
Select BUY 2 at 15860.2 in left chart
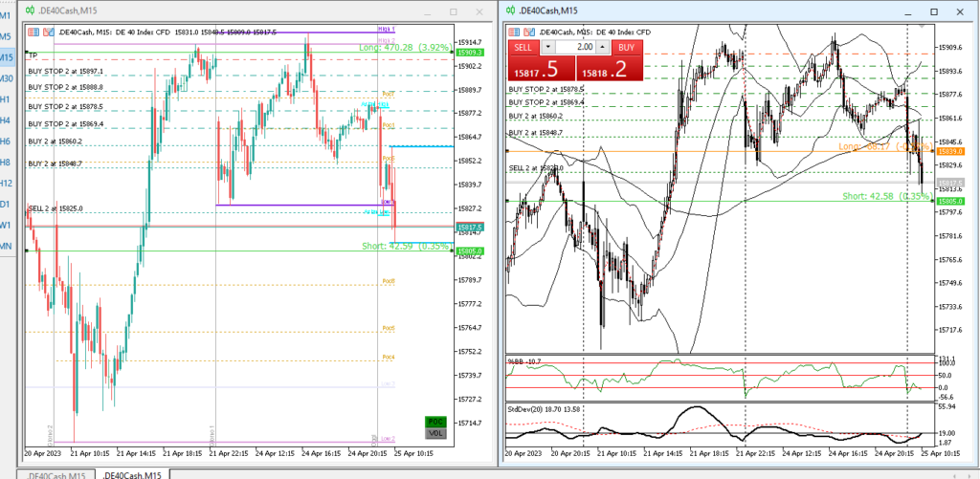tap(55, 142)
